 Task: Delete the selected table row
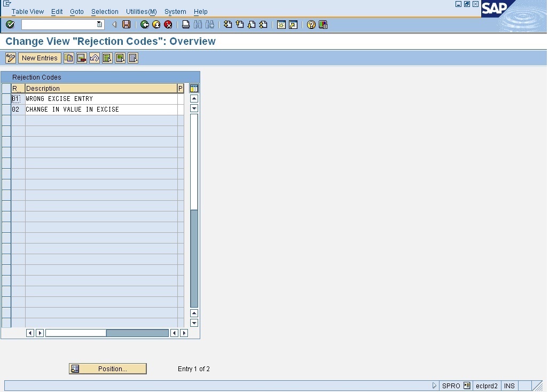81,58
